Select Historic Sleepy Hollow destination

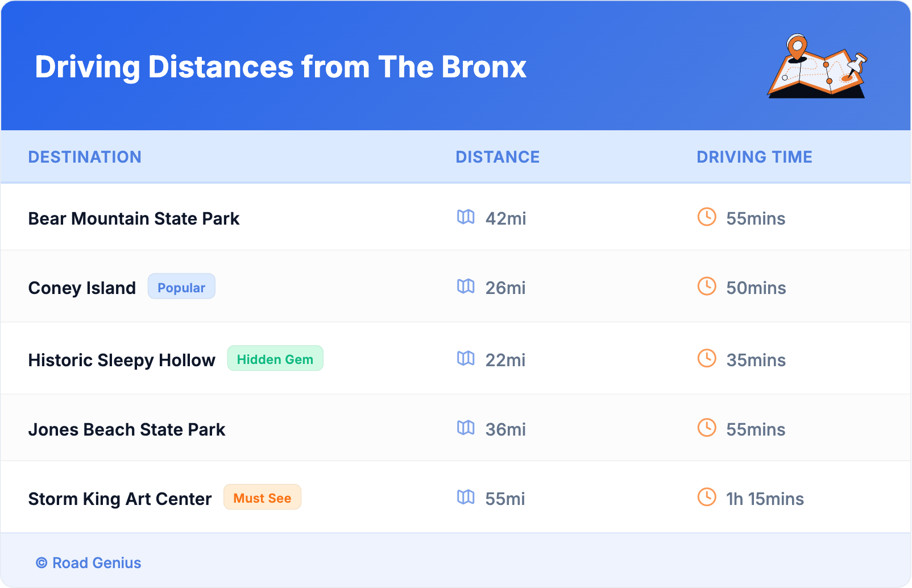pyautogui.click(x=122, y=361)
